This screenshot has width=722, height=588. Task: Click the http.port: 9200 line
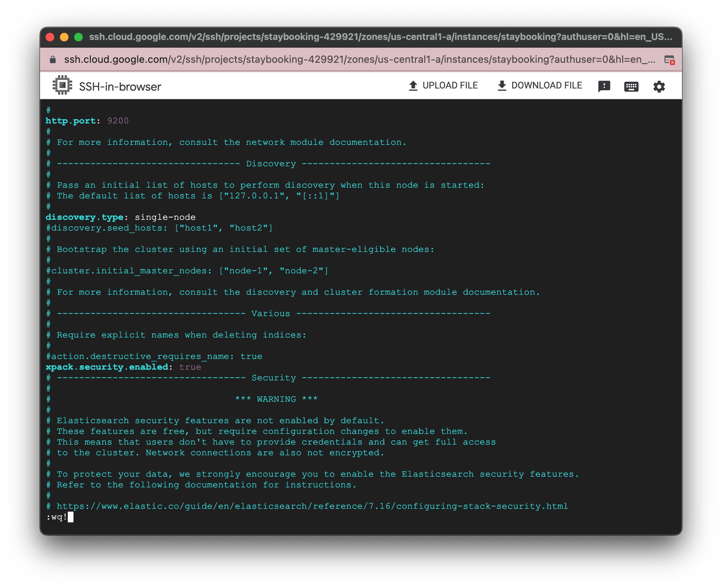point(87,121)
